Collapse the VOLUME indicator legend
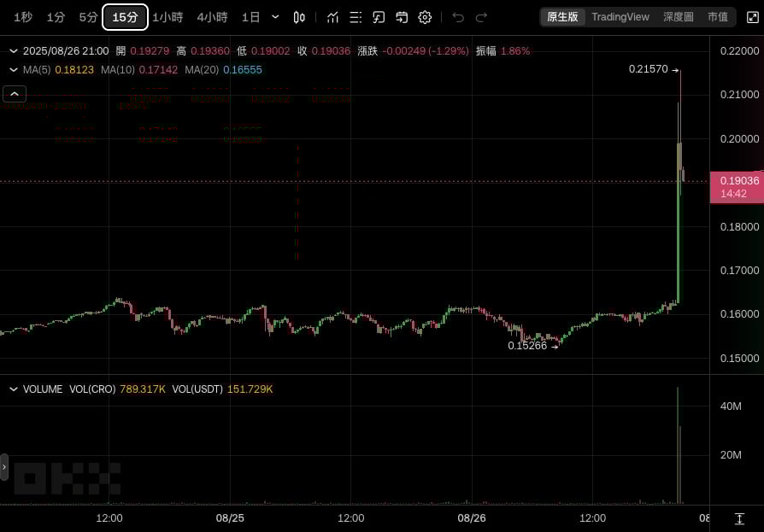Screen dimensions: 764x532 [14, 389]
